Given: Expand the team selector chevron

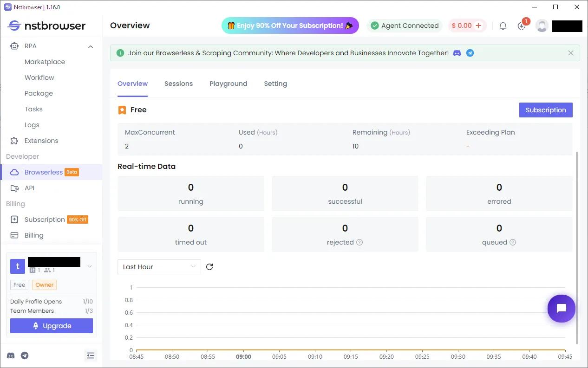Looking at the screenshot, I should pyautogui.click(x=90, y=266).
